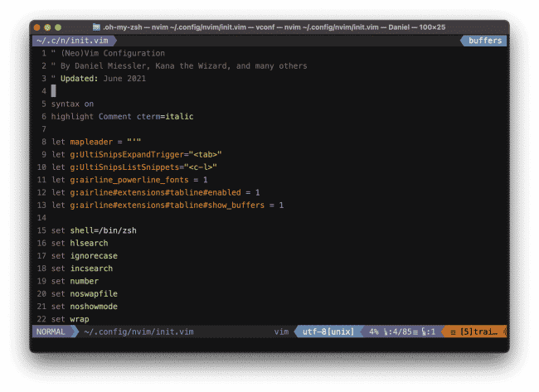Click the tabline#show_buffers setting line
This screenshot has width=539, height=392.
click(168, 205)
